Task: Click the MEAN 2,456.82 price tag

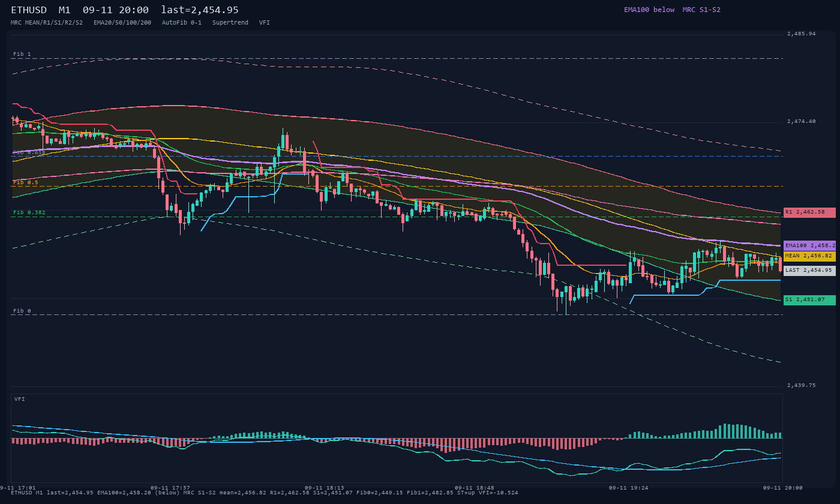Action: [809, 256]
